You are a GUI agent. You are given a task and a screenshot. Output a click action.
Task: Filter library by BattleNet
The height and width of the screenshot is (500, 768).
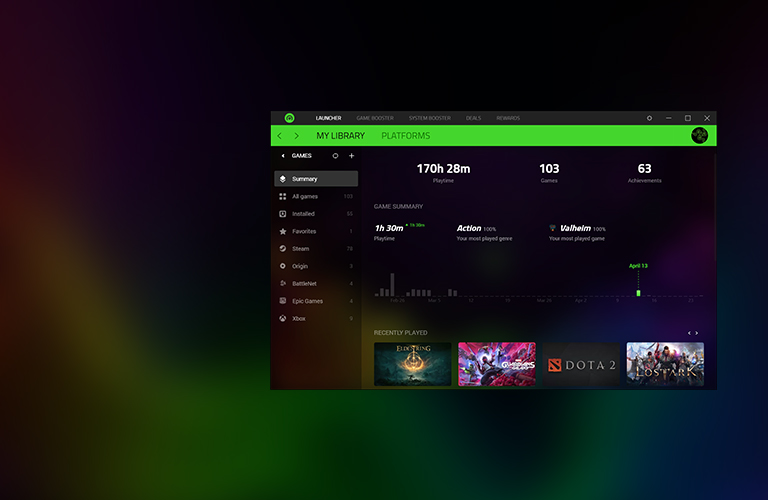point(316,284)
